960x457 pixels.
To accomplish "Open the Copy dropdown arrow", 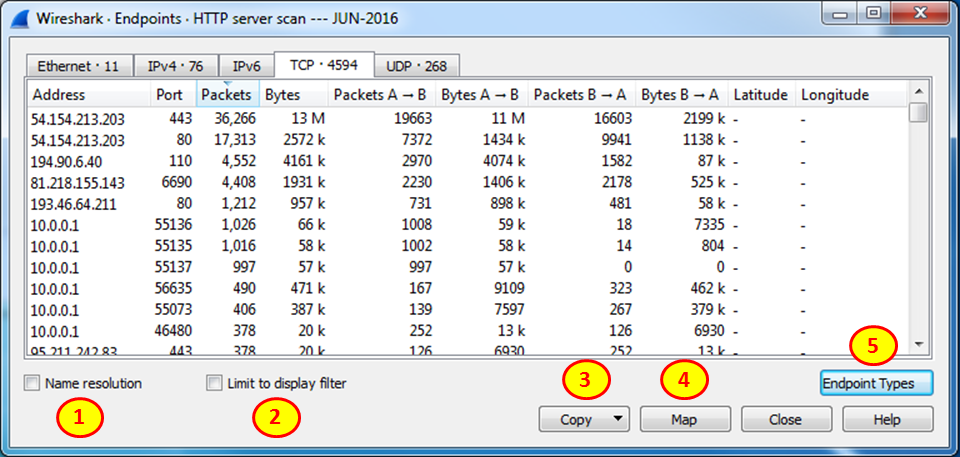I will [617, 420].
